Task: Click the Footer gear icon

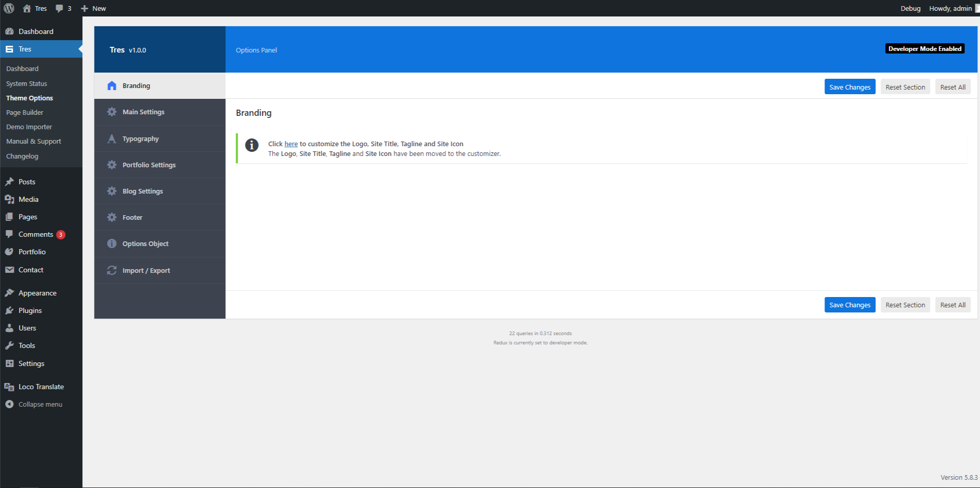Action: [x=112, y=217]
